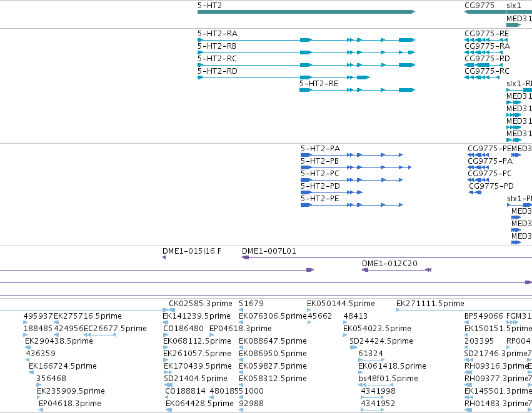The width and height of the screenshot is (532, 413).
Task: Select EST label SD24424.5prime
Action: coord(381,341)
